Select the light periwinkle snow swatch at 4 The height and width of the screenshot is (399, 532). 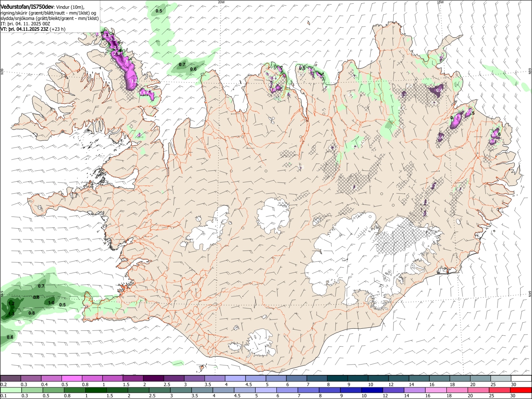click(x=235, y=378)
